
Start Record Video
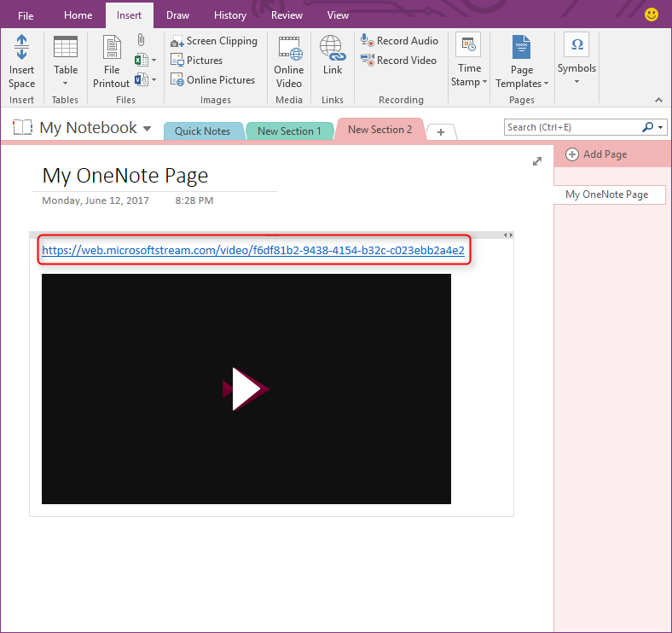(x=398, y=60)
